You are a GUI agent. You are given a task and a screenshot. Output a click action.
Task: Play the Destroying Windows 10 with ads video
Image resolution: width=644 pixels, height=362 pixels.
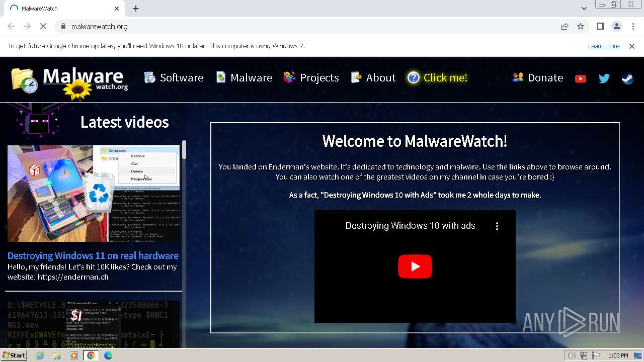tap(415, 266)
